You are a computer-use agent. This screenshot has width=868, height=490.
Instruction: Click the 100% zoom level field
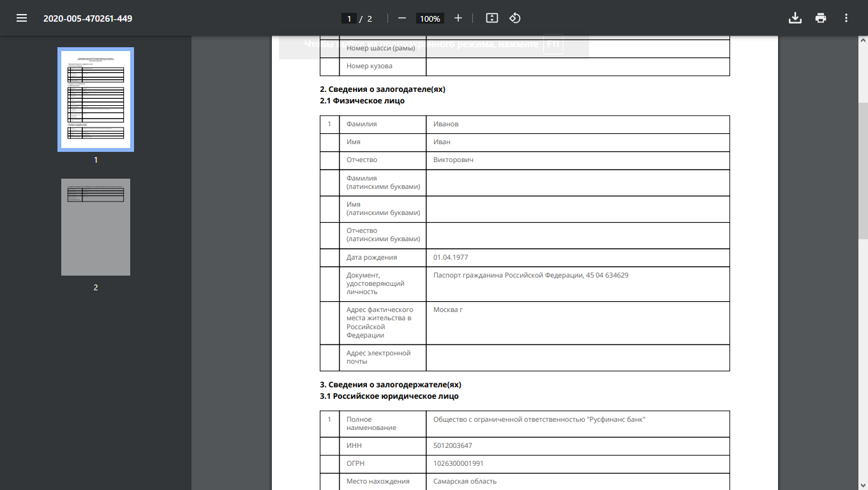(x=430, y=19)
